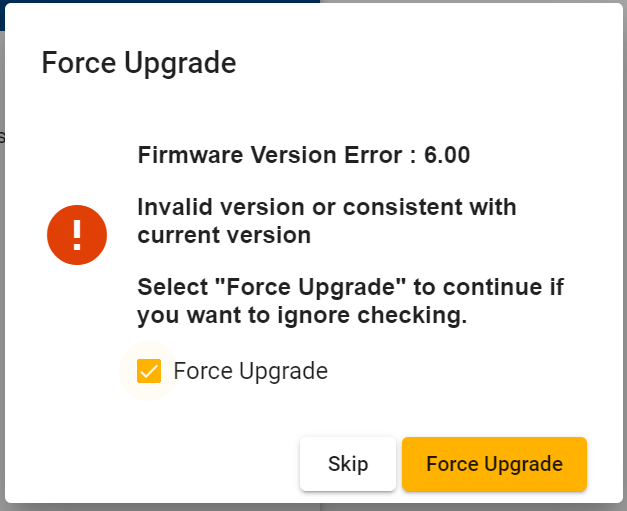
Task: Click the "Force Upgrade" dialog title
Action: 138,63
